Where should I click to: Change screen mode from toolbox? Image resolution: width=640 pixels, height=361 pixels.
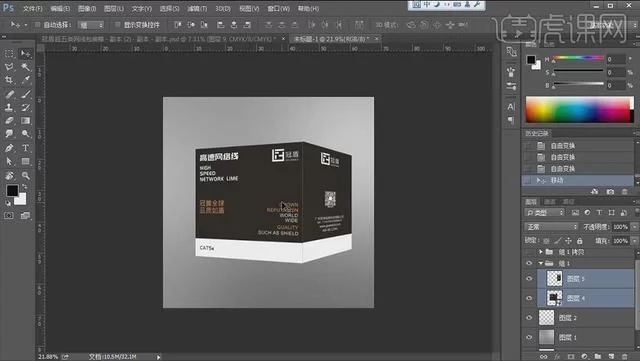point(25,215)
